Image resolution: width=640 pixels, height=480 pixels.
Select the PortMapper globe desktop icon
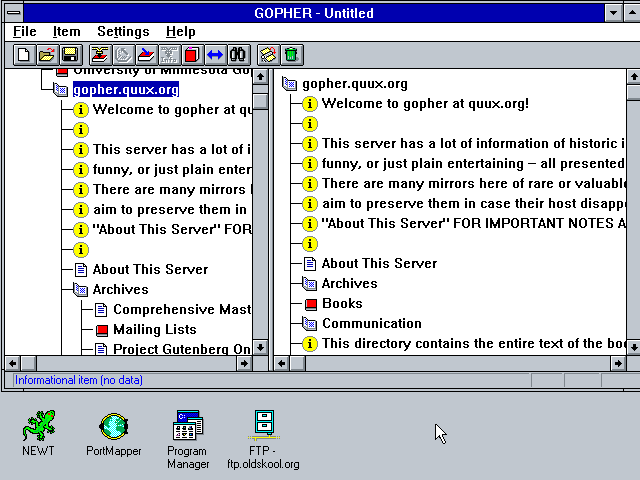pos(114,434)
